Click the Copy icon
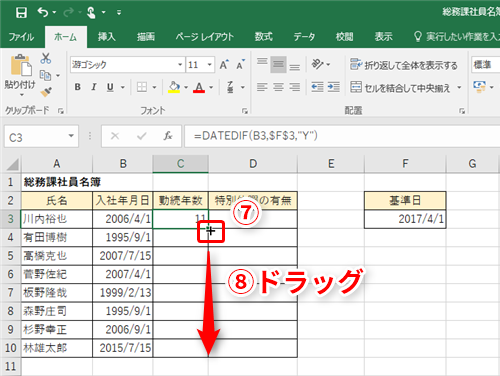Viewport: 500px width, 376px height. pyautogui.click(x=45, y=75)
